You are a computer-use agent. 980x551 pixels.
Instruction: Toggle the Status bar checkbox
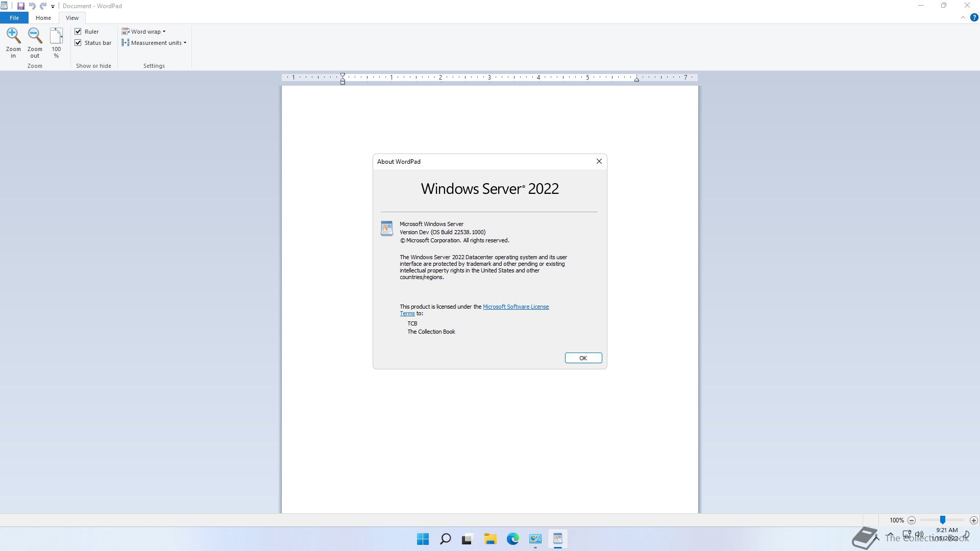[78, 43]
